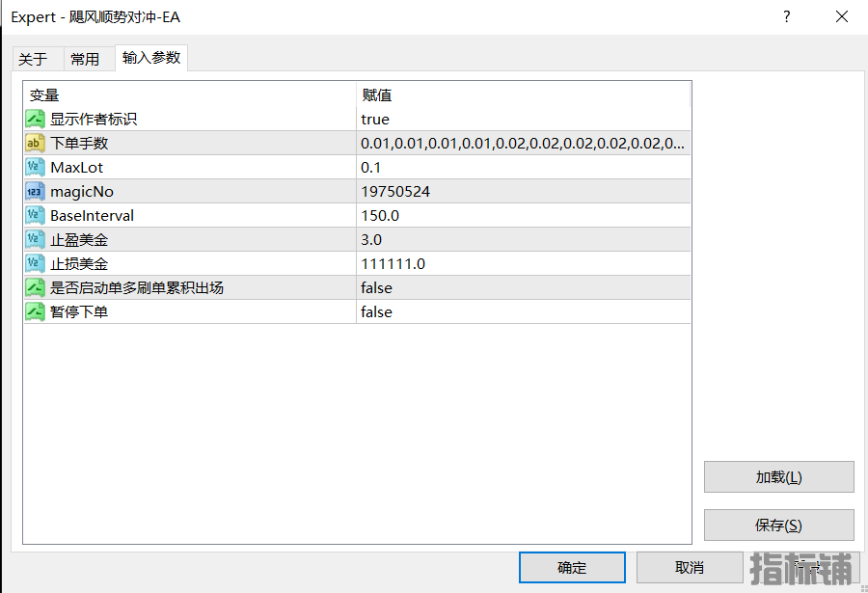Click 加载(L) to load a preset
This screenshot has height=593, width=868.
779,476
